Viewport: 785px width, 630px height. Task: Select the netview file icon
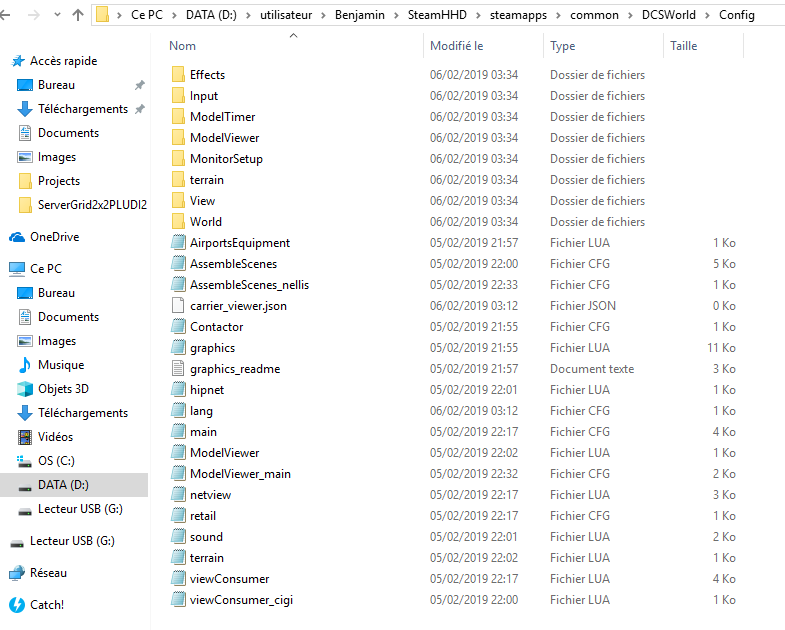coord(178,495)
